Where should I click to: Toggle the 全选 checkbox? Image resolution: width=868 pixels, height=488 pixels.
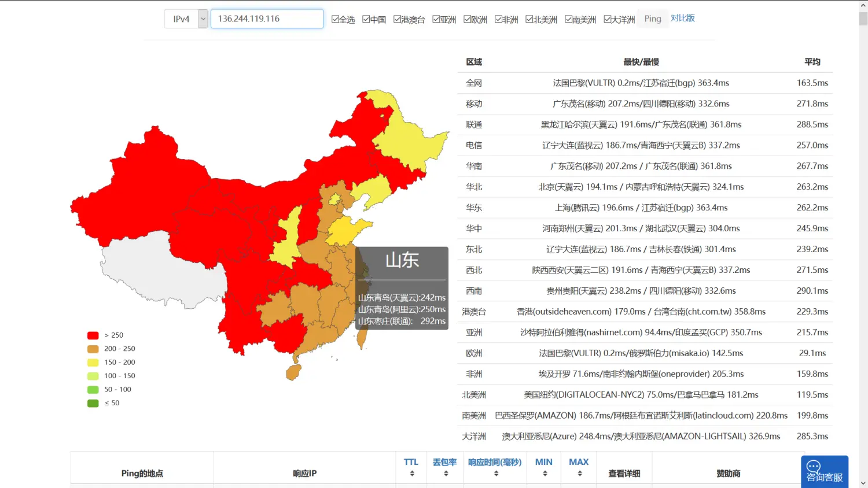click(x=335, y=19)
